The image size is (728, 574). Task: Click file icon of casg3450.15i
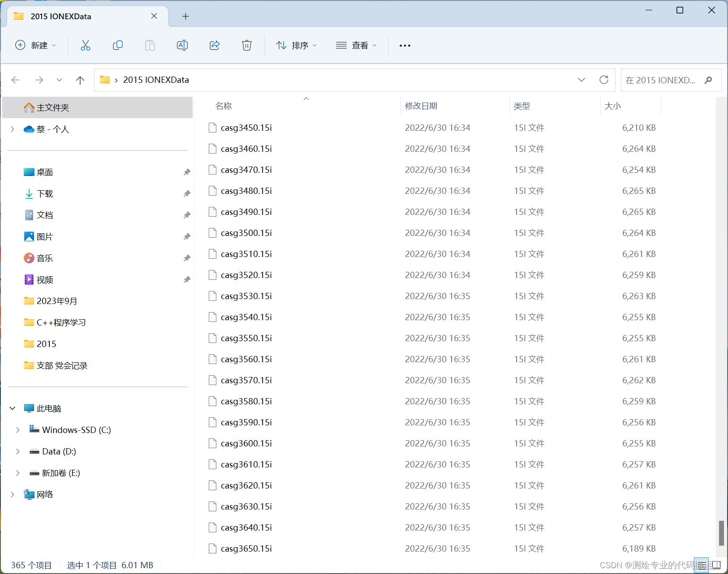(213, 128)
